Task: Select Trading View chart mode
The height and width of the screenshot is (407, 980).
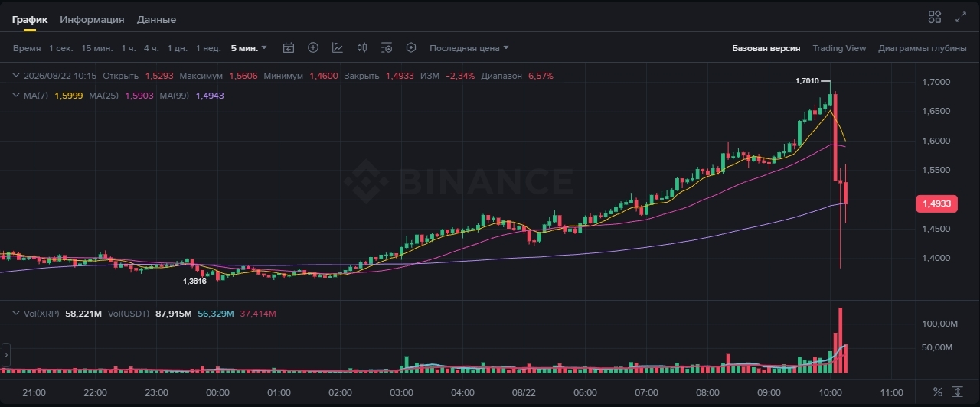Action: tap(839, 48)
